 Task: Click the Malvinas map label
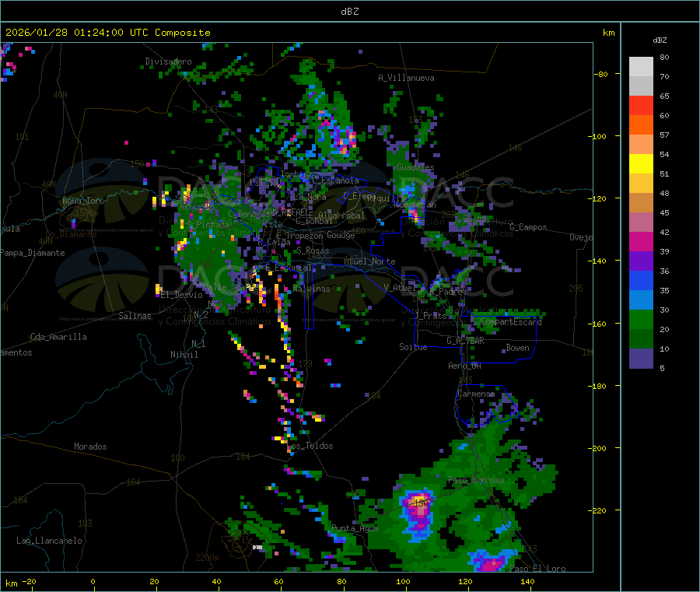(x=311, y=289)
